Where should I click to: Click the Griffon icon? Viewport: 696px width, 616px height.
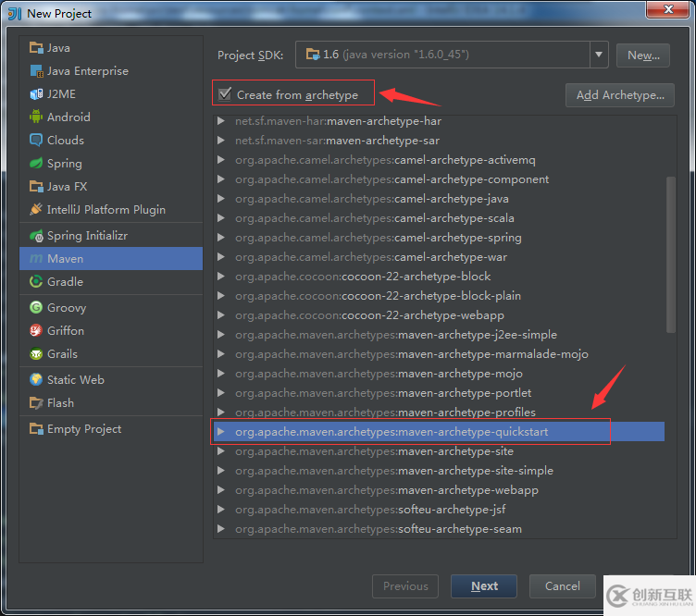click(x=35, y=330)
